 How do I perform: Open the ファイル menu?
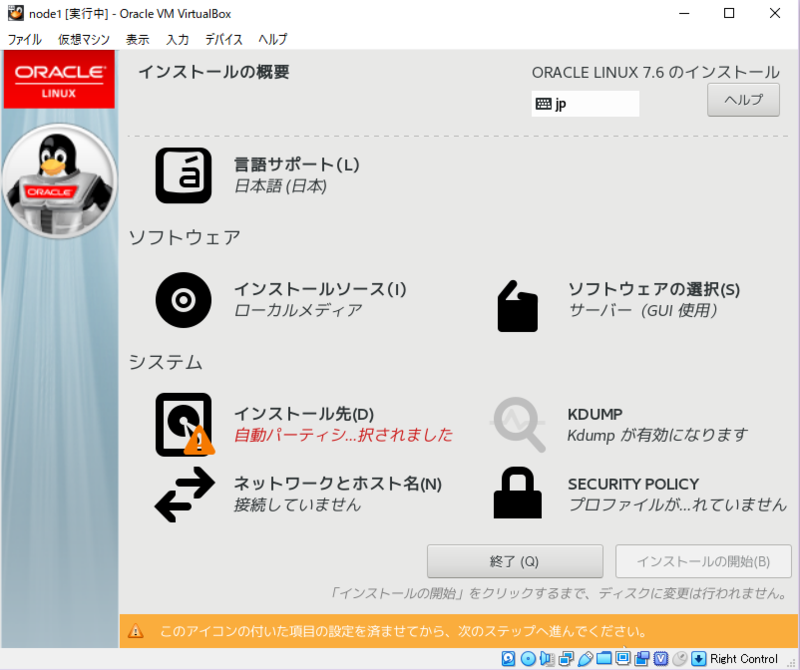click(x=24, y=39)
